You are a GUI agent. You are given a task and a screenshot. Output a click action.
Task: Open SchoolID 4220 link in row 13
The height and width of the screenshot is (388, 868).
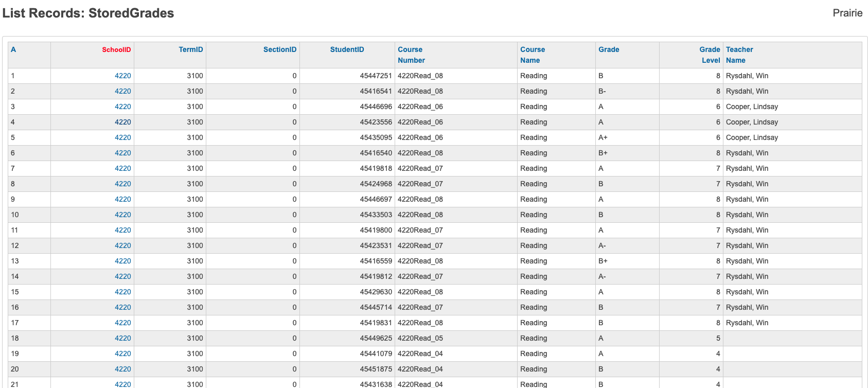pos(123,261)
